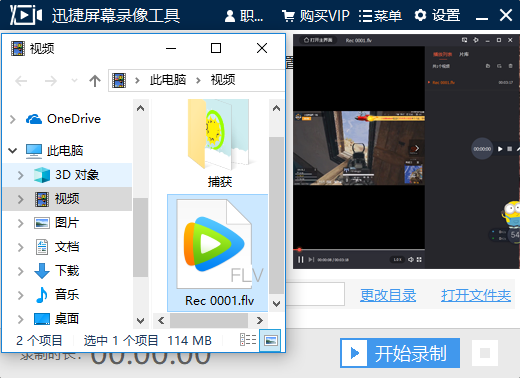Select the Rec 0001.flv file
This screenshot has height=378, width=520.
click(218, 253)
